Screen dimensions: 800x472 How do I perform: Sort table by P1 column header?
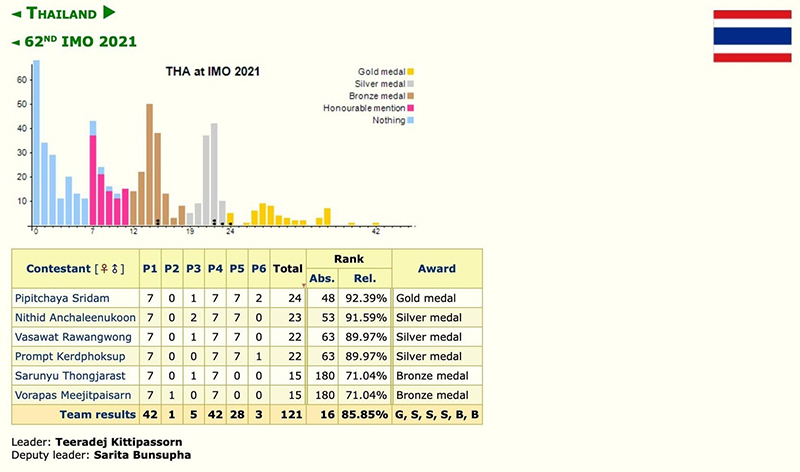(x=150, y=269)
